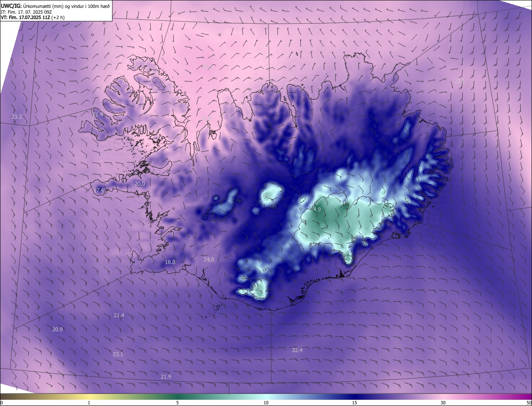The width and height of the screenshot is (532, 406).
Task: Click the 21.9 value label on the map
Action: point(165,377)
